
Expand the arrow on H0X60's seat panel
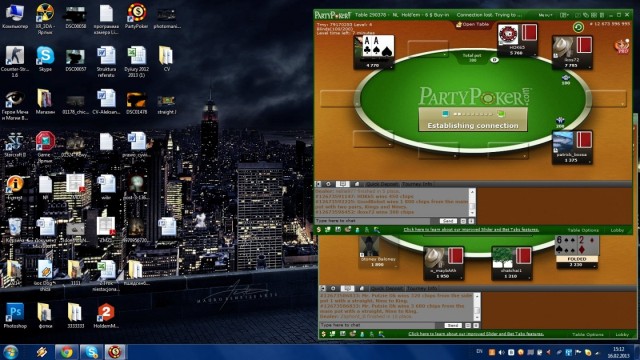pos(534,54)
